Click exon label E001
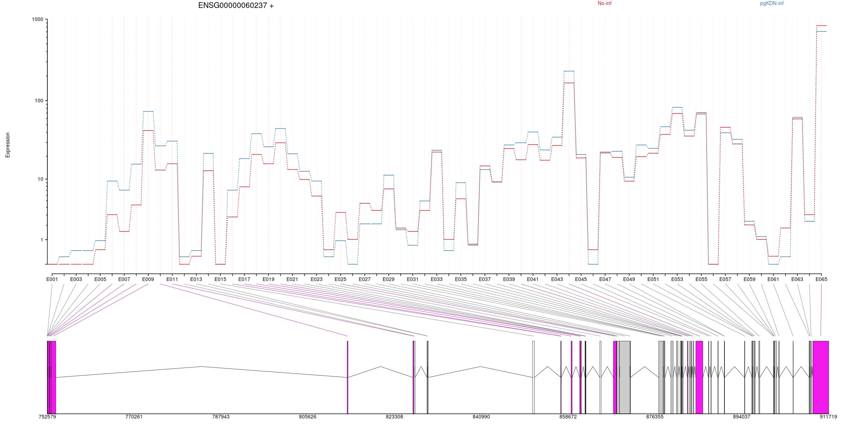 point(52,279)
